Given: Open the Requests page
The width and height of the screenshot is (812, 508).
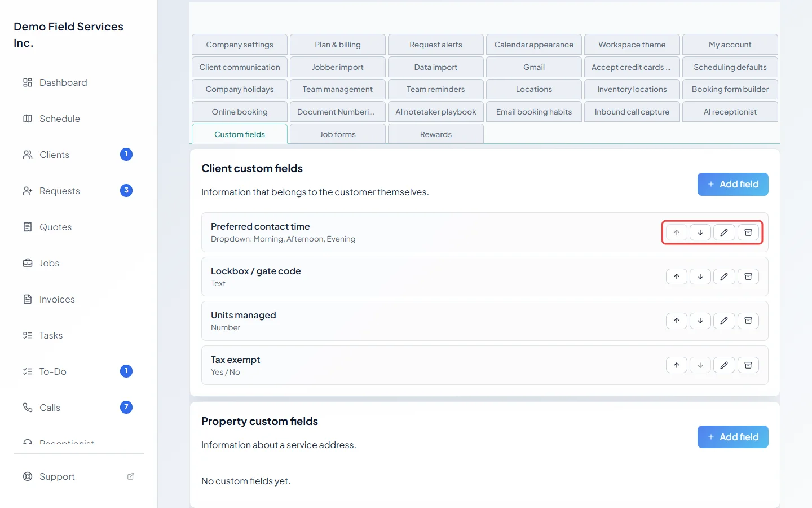Looking at the screenshot, I should [78, 191].
